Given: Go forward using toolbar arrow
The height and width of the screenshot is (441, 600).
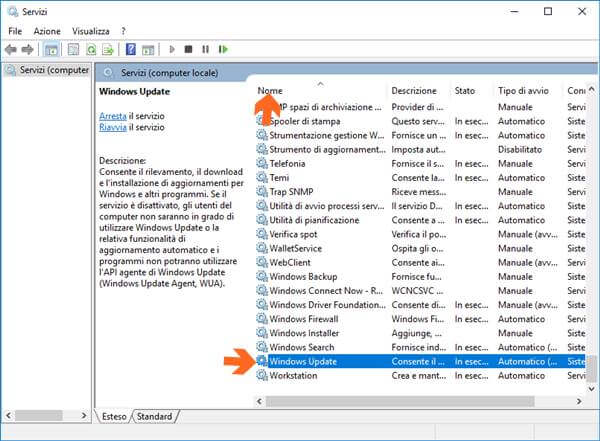Looking at the screenshot, I should [28, 49].
